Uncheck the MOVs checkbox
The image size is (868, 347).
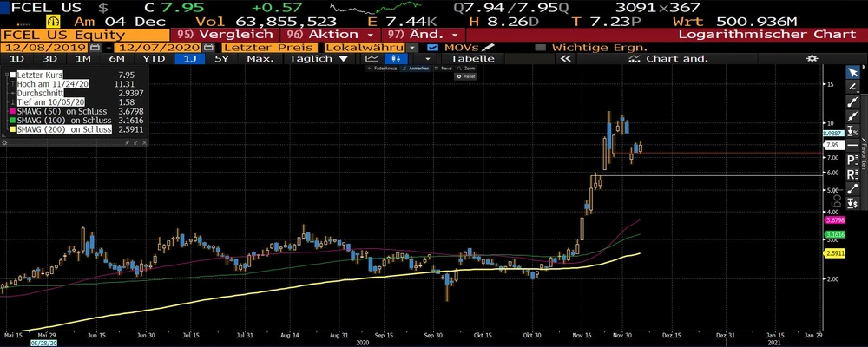click(433, 46)
